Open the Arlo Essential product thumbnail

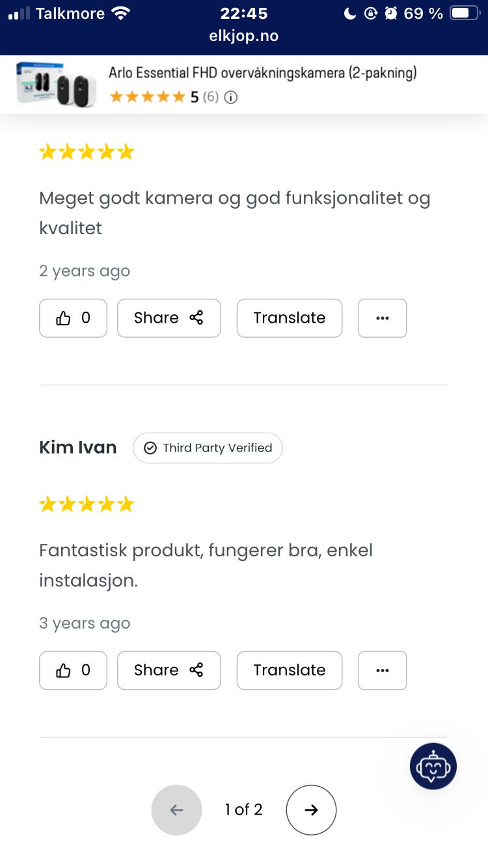(57, 85)
